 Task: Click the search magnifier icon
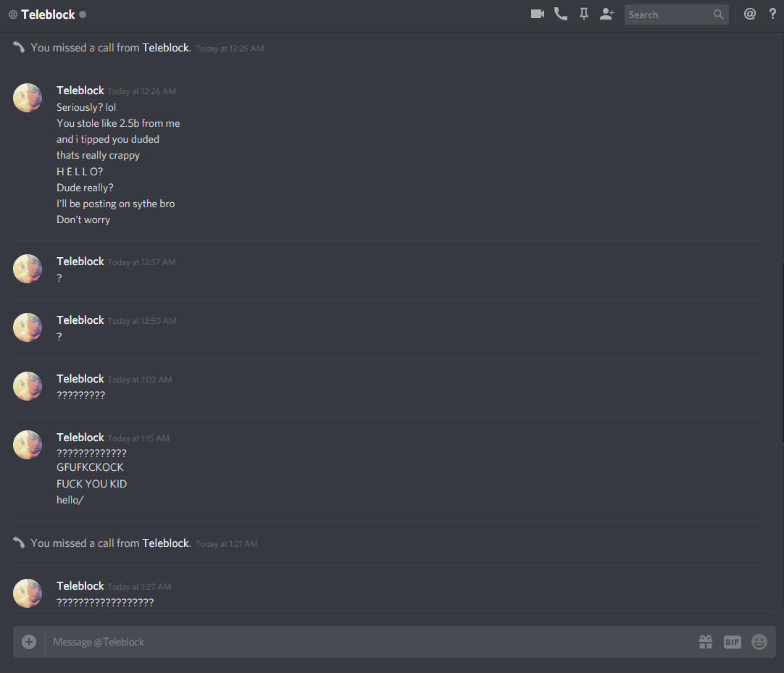(x=718, y=14)
